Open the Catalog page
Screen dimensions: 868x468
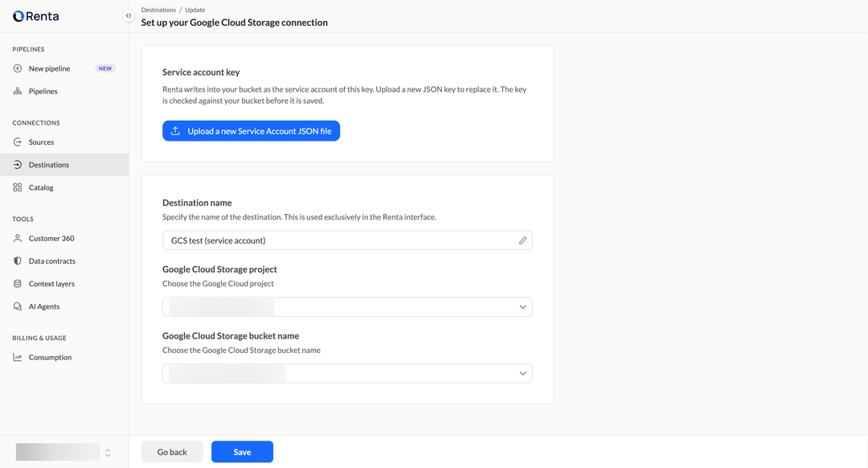click(x=64, y=187)
